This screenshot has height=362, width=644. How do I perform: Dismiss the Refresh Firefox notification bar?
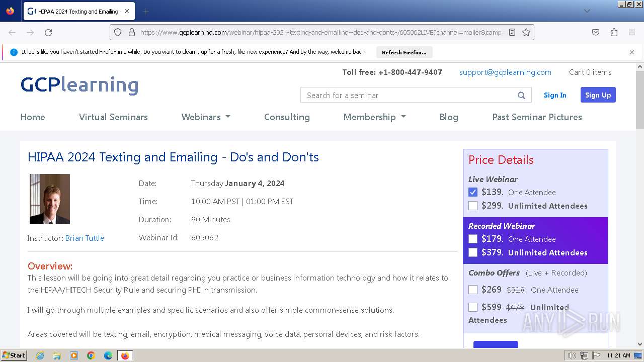tap(632, 52)
